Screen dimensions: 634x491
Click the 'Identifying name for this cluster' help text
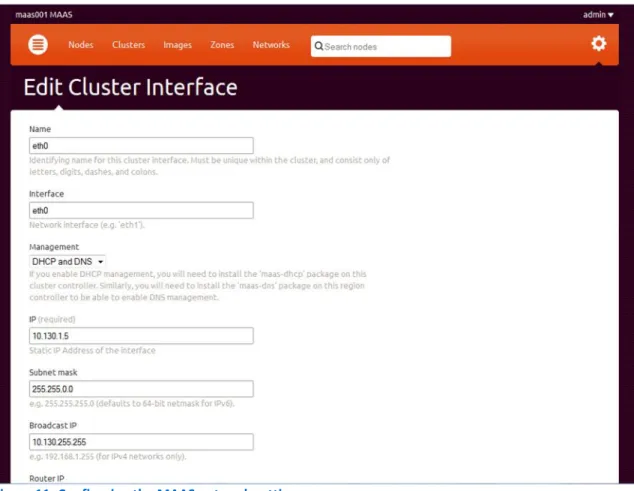209,166
